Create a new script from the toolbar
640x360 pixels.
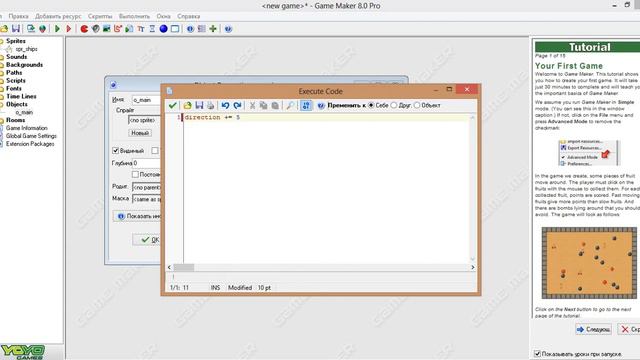pyautogui.click(x=129, y=29)
